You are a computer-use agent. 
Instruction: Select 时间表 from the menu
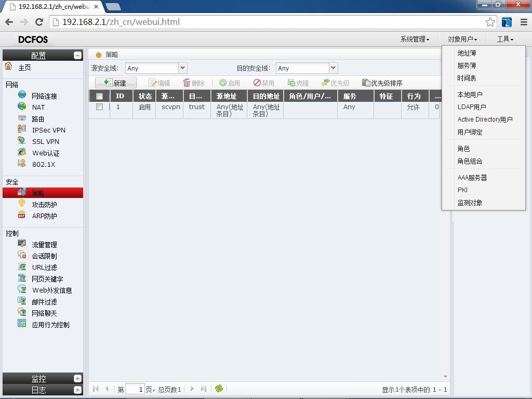pyautogui.click(x=467, y=78)
